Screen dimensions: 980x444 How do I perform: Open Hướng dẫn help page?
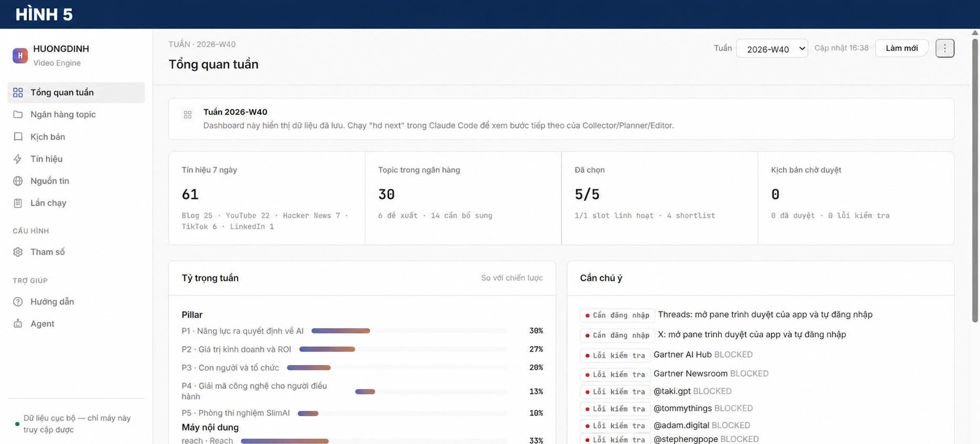click(76, 302)
